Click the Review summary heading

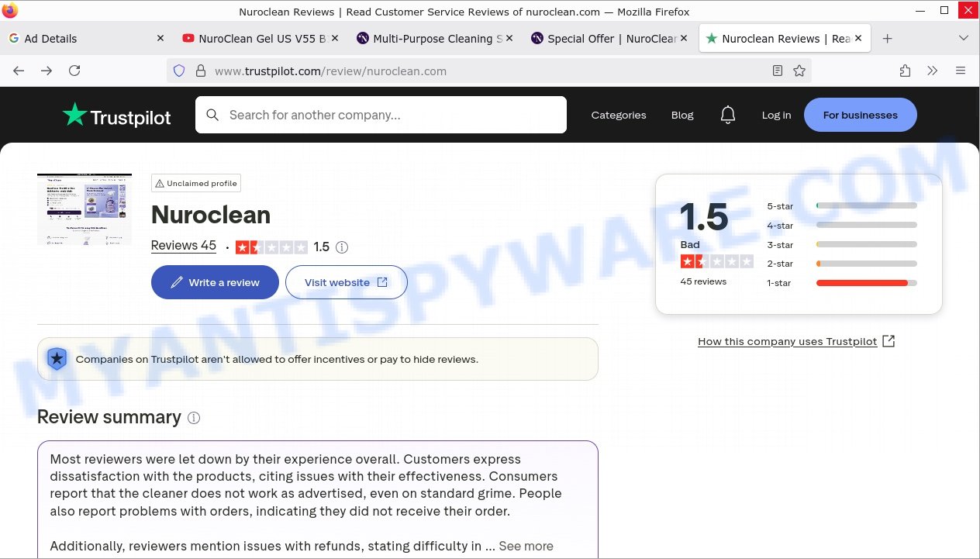(x=109, y=417)
